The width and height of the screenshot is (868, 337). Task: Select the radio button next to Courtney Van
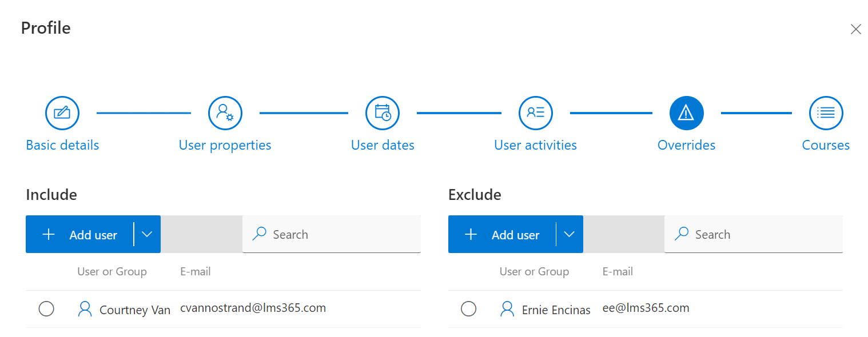(46, 308)
